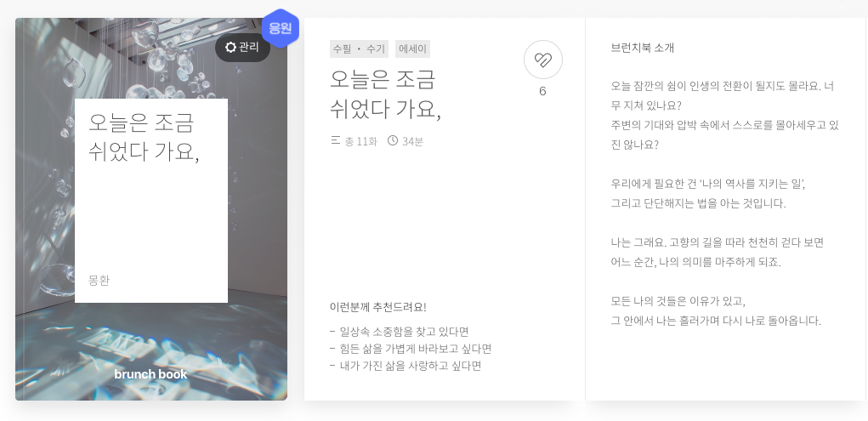Viewport: 868px width, 421px height.
Task: Click the blue 응원 hexagon badge
Action: coord(281,28)
